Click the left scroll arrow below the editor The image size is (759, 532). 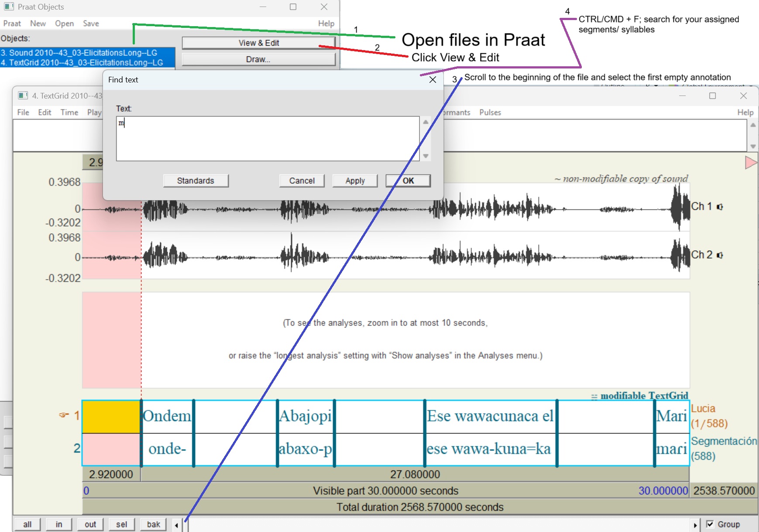pos(176,525)
